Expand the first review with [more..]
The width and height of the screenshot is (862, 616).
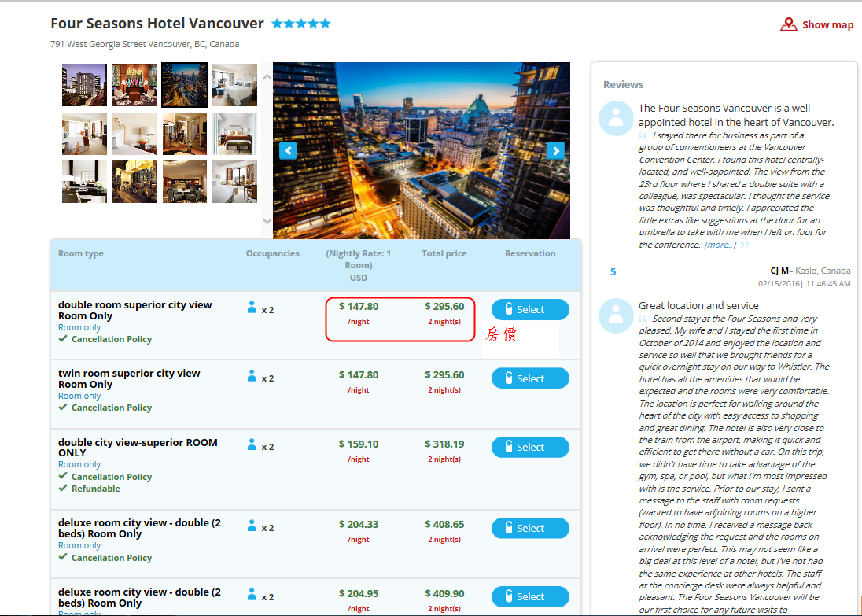[720, 245]
